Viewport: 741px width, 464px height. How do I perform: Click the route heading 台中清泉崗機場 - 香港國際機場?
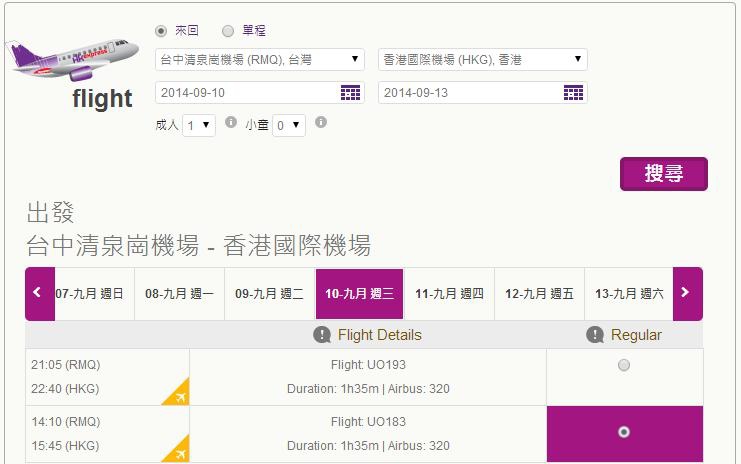(198, 245)
